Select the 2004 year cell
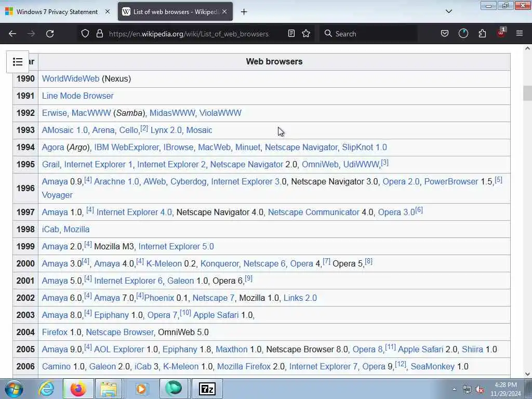The image size is (532, 399). coord(25,332)
